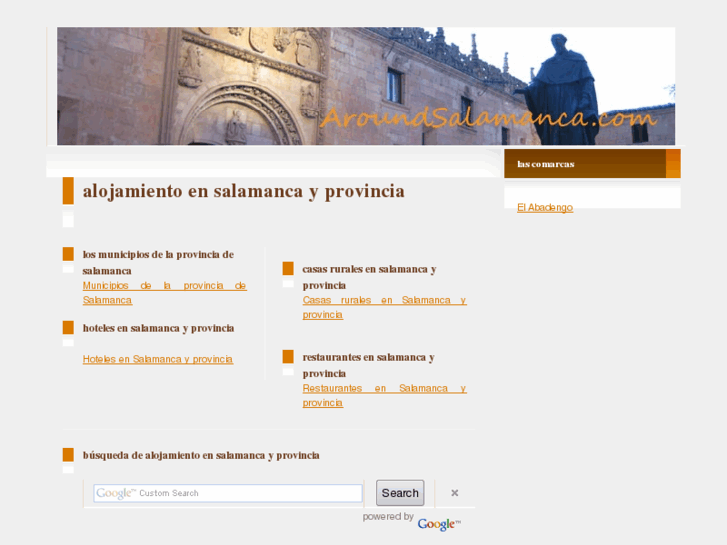727x545 pixels.
Task: Open Casas rurales en Salamanca y provincia link
Action: pos(384,307)
